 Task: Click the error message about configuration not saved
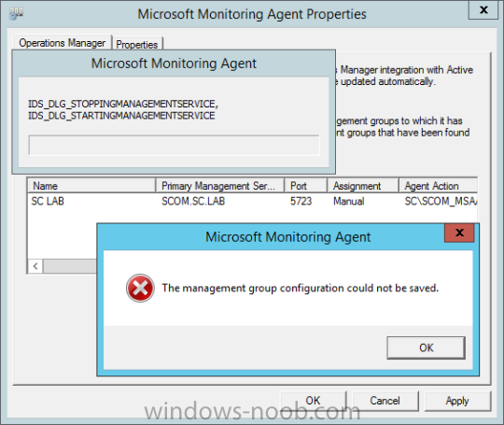pyautogui.click(x=300, y=288)
